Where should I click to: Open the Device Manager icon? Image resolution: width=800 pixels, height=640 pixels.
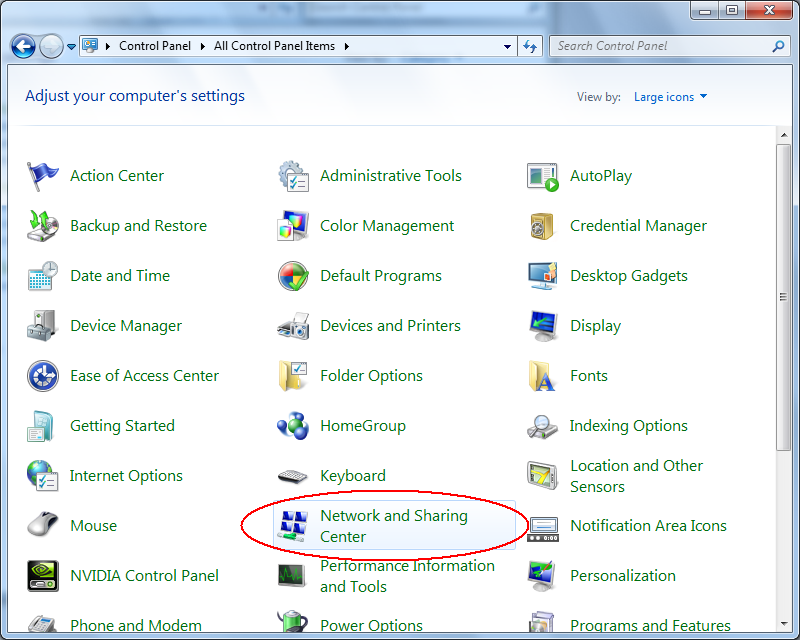[x=41, y=326]
